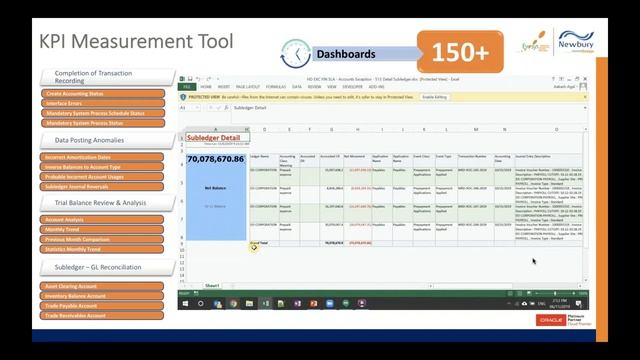This screenshot has width=640, height=360.
Task: Expand the formula bar chevron
Action: click(x=585, y=108)
